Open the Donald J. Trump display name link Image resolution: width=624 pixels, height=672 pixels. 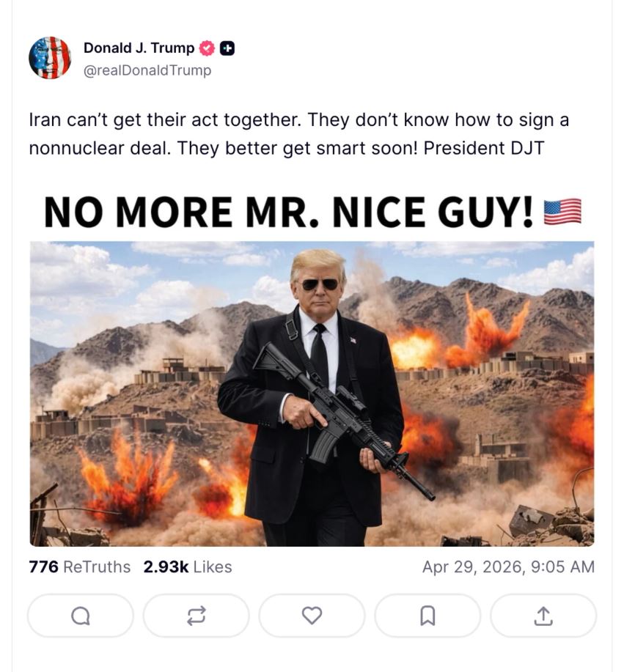139,48
